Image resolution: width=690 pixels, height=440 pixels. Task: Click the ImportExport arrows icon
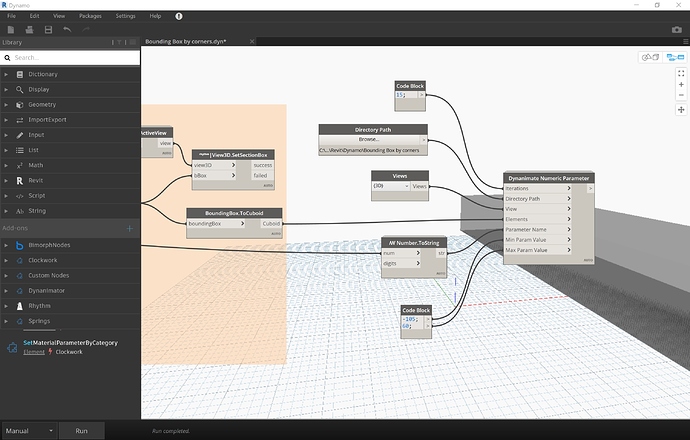pyautogui.click(x=19, y=120)
